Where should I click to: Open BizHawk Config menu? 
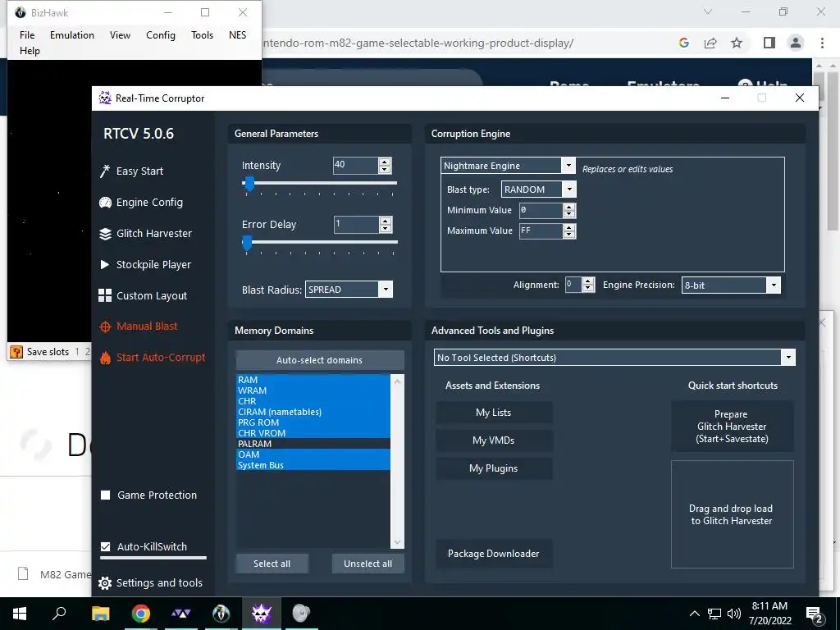(161, 34)
